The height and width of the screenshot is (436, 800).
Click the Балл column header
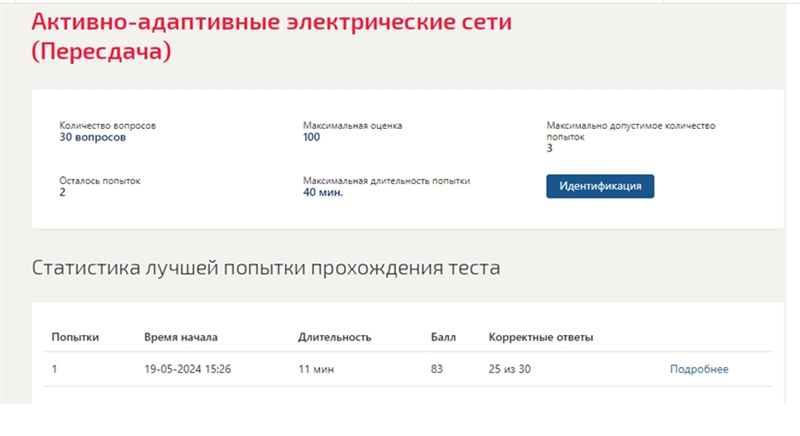click(x=443, y=337)
